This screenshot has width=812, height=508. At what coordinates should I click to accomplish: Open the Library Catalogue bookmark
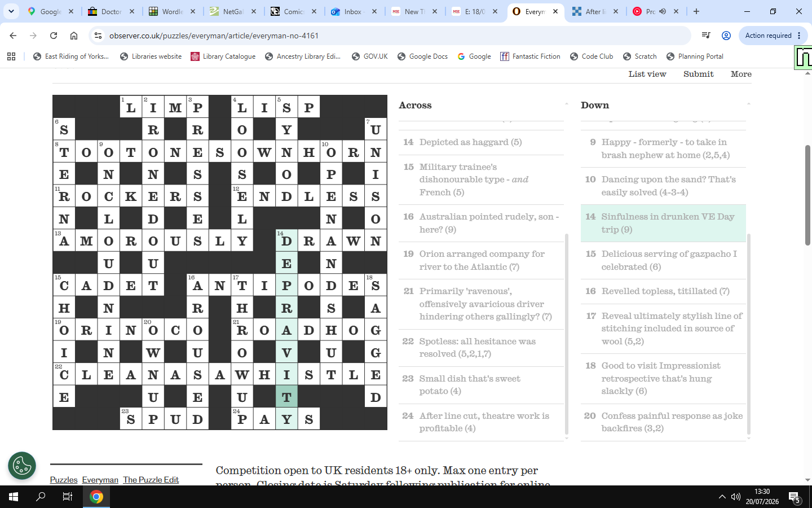pos(223,56)
